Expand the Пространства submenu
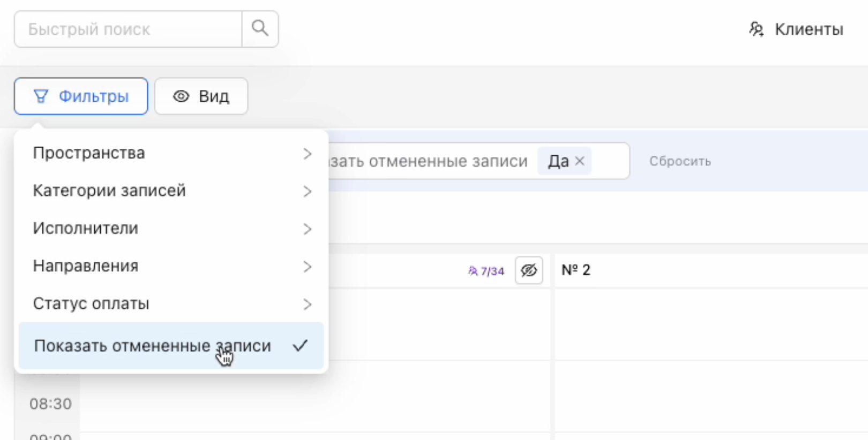This screenshot has width=868, height=440. pos(171,153)
